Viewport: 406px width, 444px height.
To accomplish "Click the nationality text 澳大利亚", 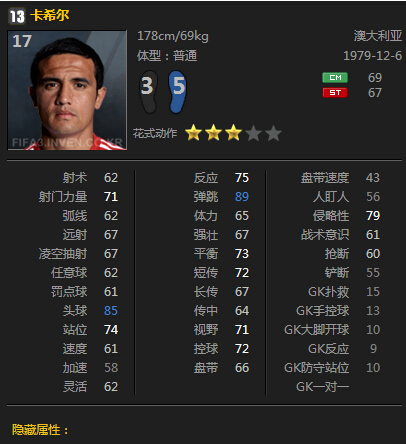I will coord(378,36).
